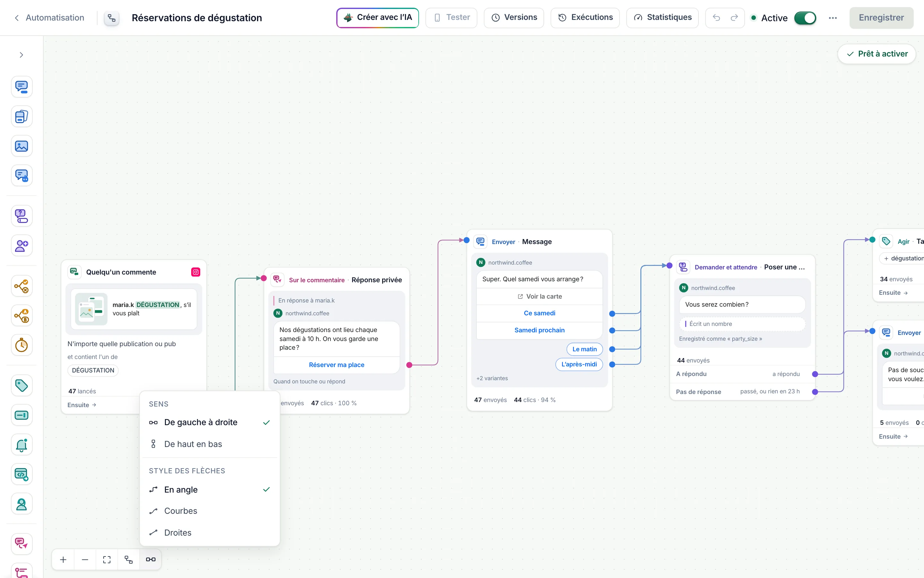Choose De haut en bas direction

(210, 444)
